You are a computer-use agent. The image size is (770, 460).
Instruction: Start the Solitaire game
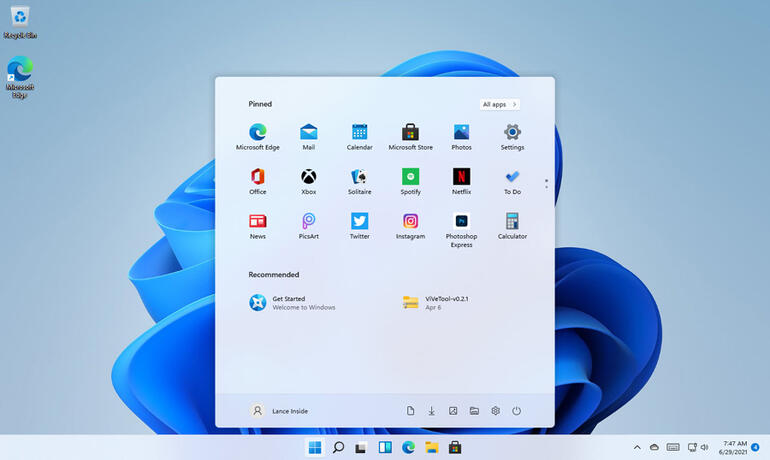(359, 181)
